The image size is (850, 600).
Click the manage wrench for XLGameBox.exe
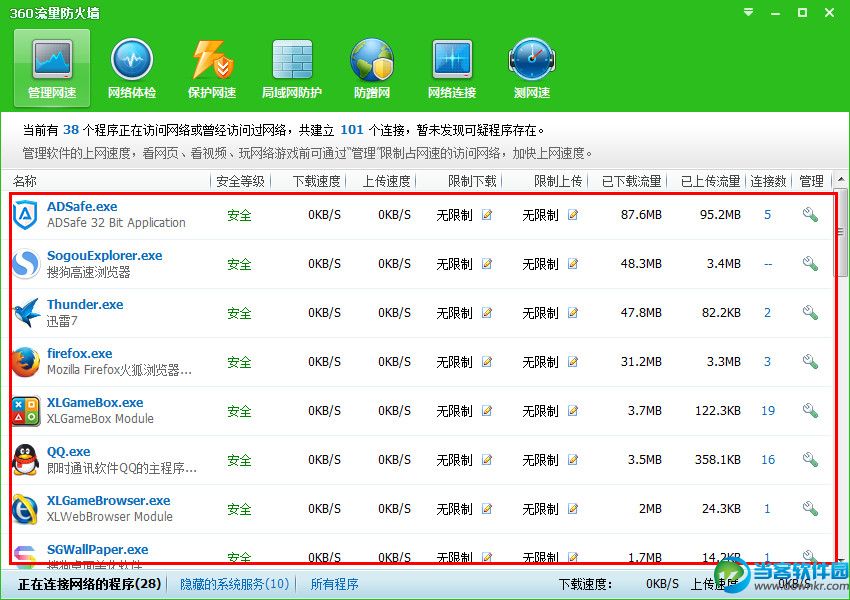pos(810,410)
